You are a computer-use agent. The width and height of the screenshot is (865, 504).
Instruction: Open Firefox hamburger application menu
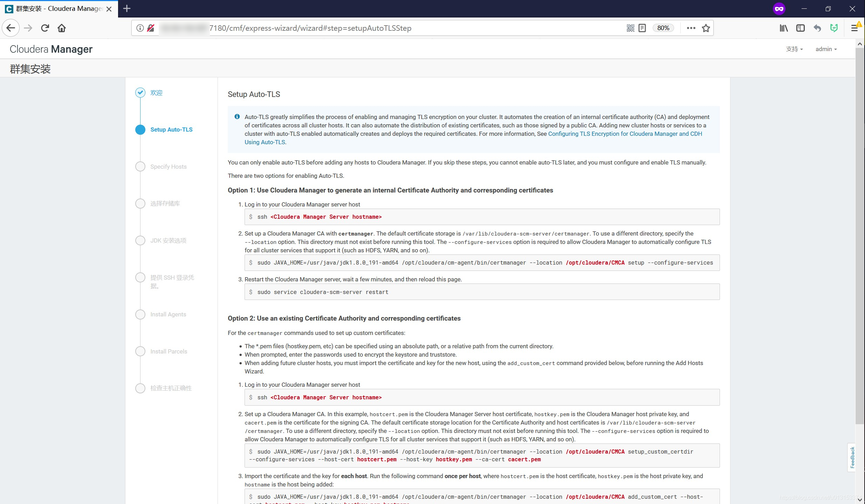(854, 28)
